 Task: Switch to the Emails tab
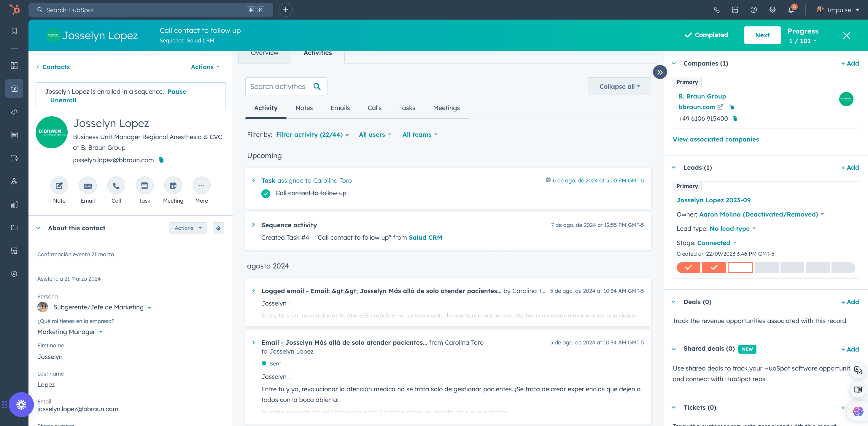pyautogui.click(x=340, y=108)
